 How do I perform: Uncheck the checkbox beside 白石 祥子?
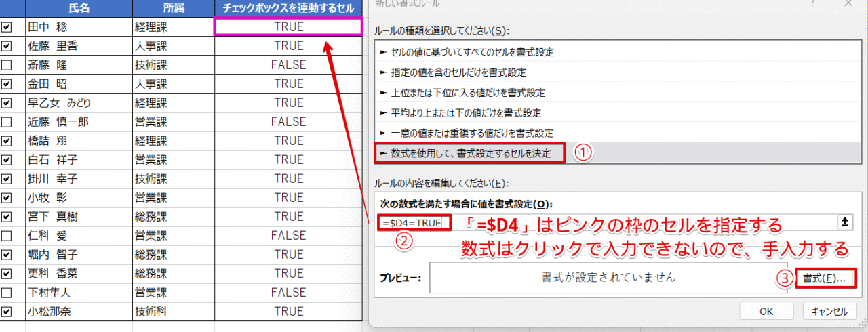[x=7, y=161]
